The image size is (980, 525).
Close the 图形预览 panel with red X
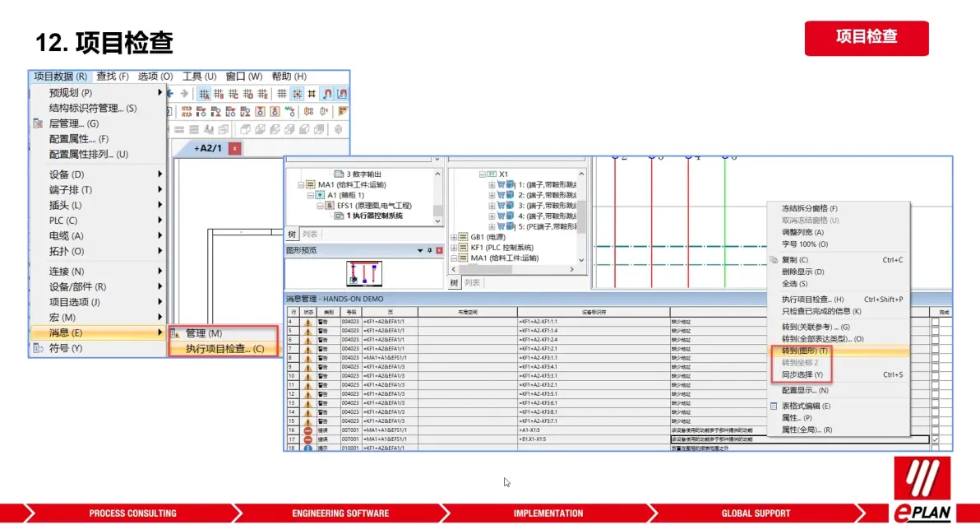(x=439, y=250)
